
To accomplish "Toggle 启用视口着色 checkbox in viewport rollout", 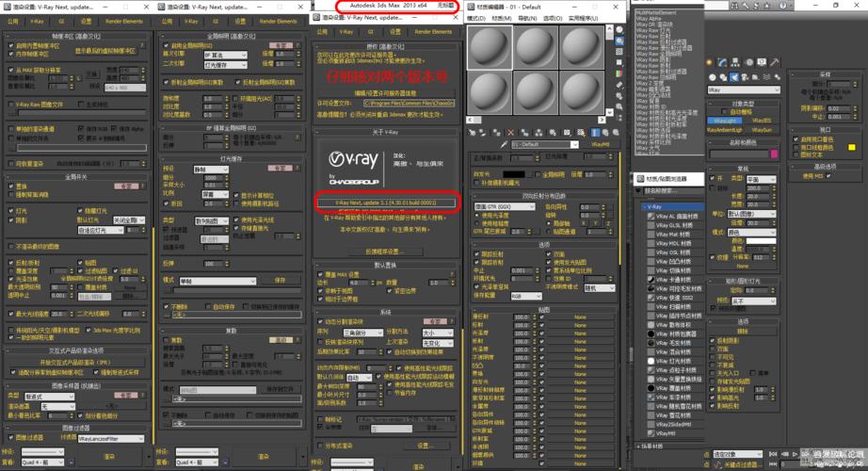I will [796, 139].
